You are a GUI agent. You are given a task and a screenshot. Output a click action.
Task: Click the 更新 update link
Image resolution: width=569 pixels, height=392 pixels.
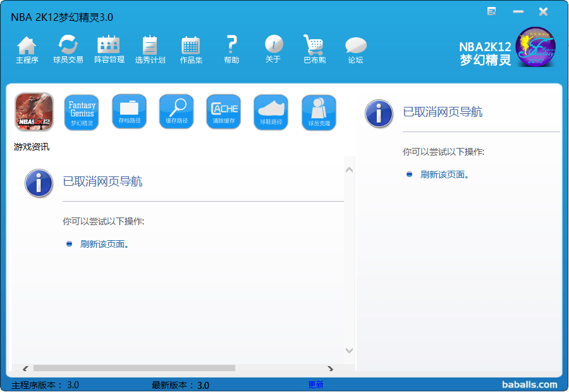click(x=315, y=384)
